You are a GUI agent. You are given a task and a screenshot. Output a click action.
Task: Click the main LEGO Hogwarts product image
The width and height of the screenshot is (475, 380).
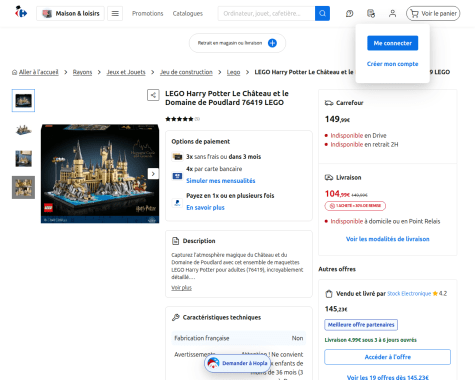[x=100, y=174]
